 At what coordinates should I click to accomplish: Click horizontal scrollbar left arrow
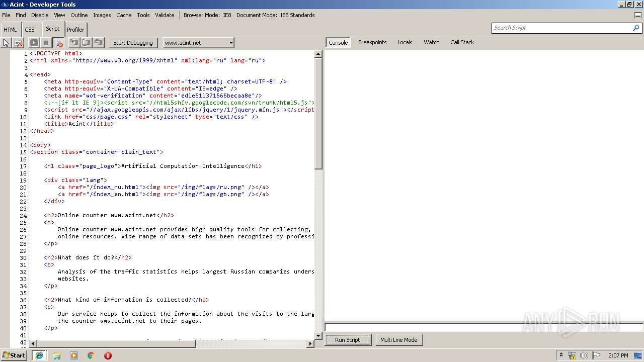[33, 343]
